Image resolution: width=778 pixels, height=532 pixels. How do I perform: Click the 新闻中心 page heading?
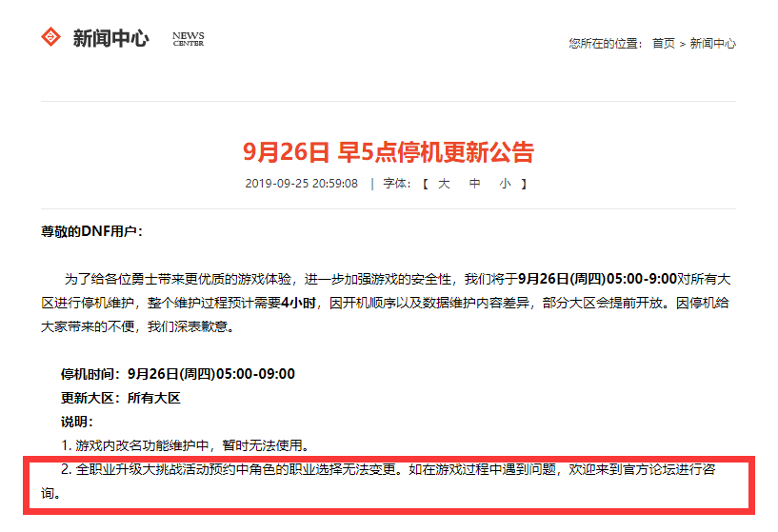click(x=110, y=38)
